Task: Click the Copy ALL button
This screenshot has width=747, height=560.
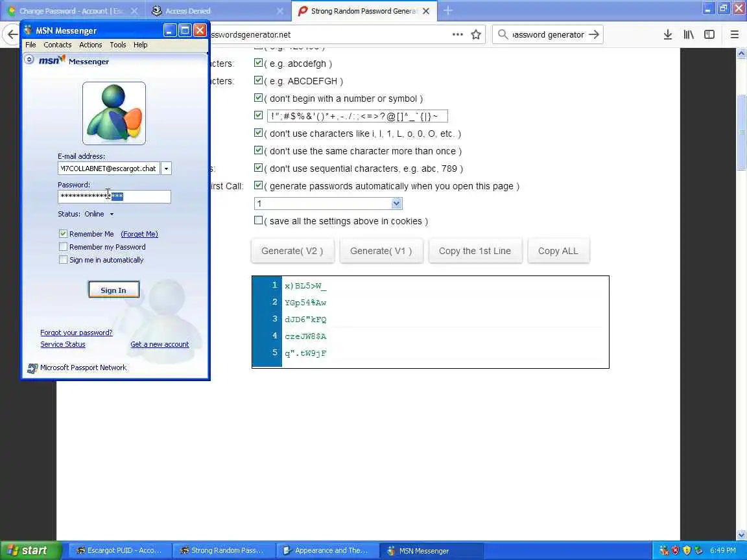Action: (558, 251)
